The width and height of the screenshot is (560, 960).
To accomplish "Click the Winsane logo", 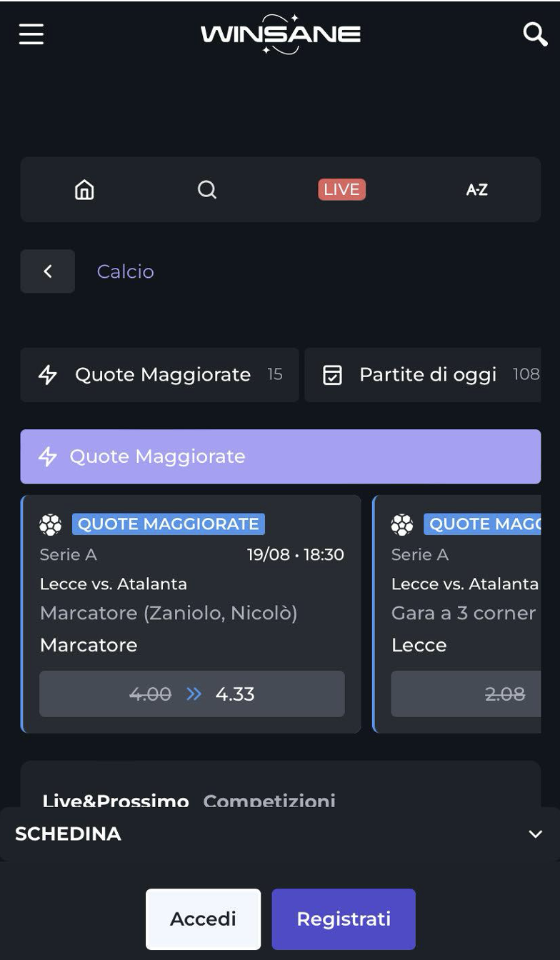I will (280, 34).
